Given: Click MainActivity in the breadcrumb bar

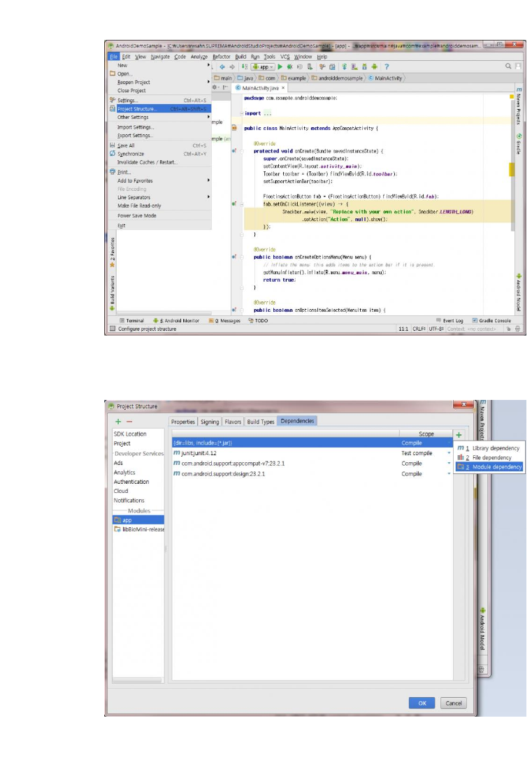Looking at the screenshot, I should pos(385,78).
